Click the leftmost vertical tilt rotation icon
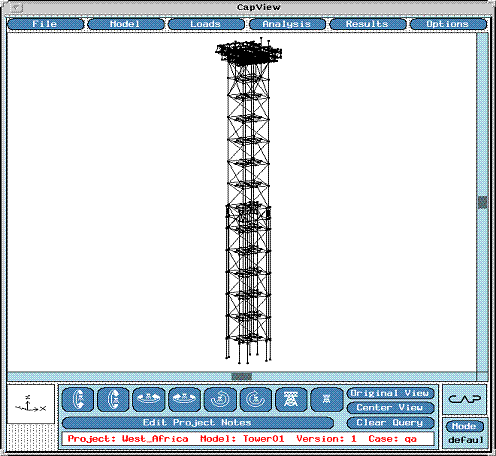 78,399
